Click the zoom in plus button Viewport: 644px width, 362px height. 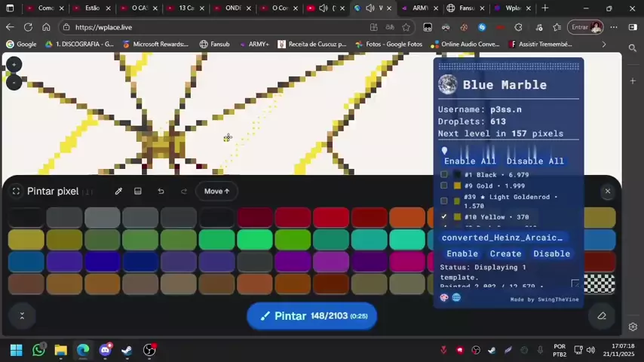click(x=14, y=65)
